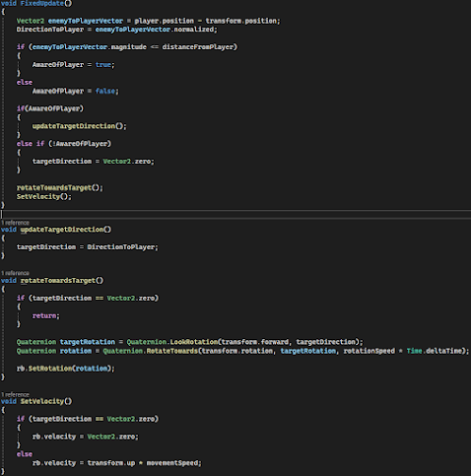Click 'targetDirection = DirectionToPlayer;' line
471x476 pixels.
coord(88,247)
